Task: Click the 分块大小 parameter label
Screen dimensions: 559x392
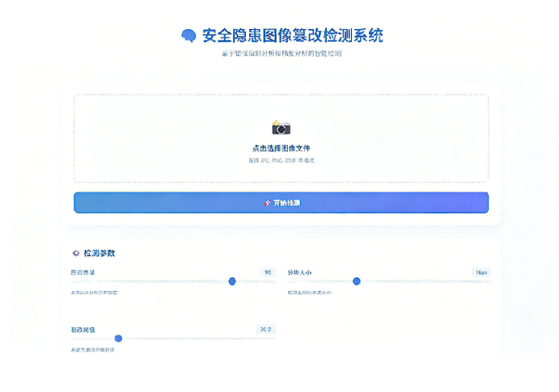Action: pyautogui.click(x=299, y=272)
